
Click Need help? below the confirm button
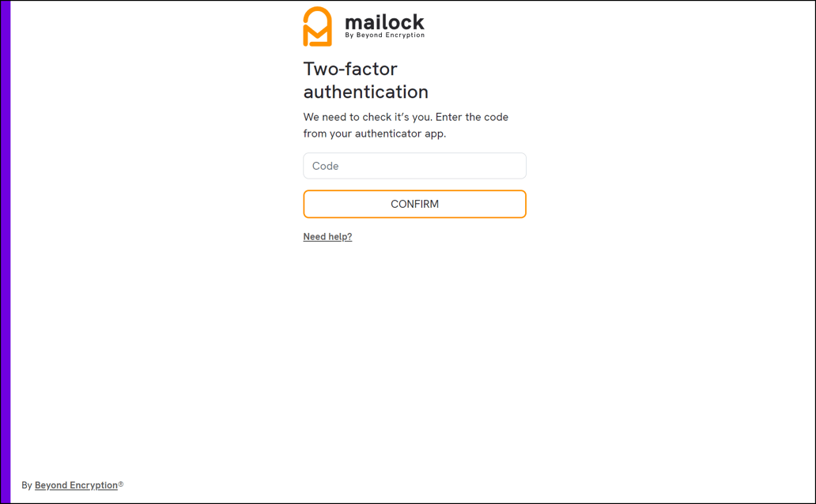point(327,236)
